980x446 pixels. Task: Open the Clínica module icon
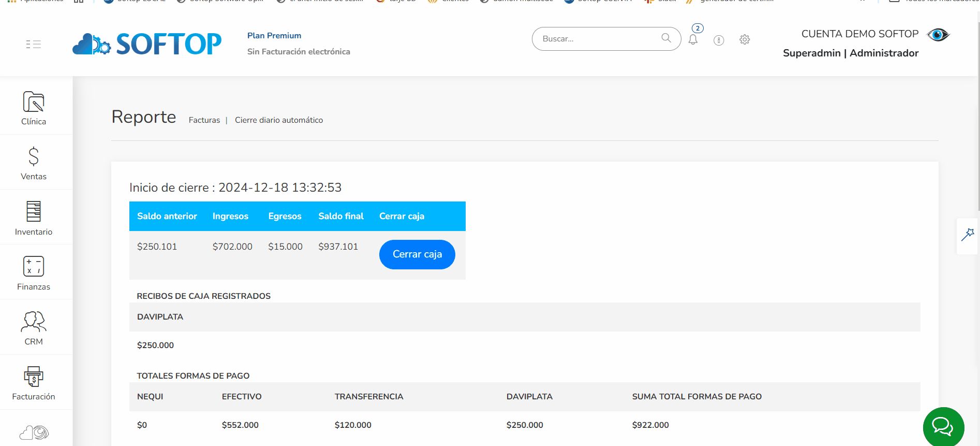[x=34, y=102]
